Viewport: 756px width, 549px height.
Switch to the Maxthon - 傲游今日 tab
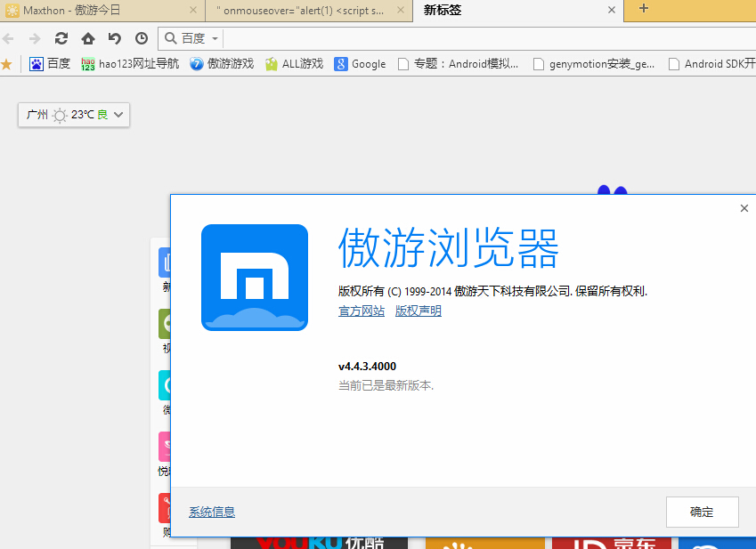102,11
